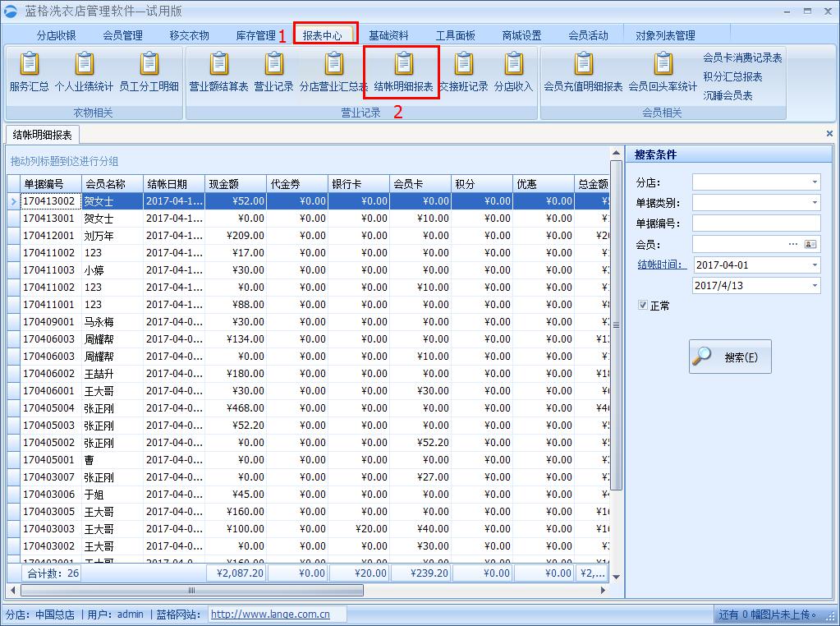The height and width of the screenshot is (626, 840).
Task: Sort by the 会员卡 column header
Action: 420,184
